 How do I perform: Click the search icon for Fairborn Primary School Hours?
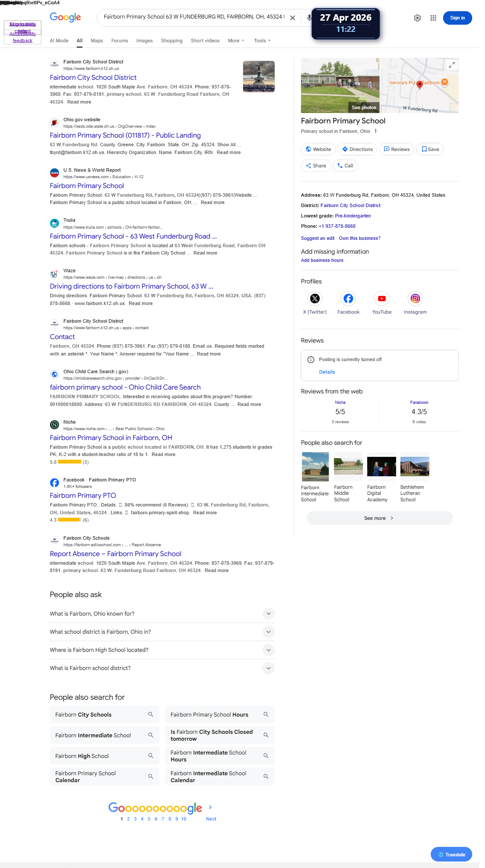point(266,714)
